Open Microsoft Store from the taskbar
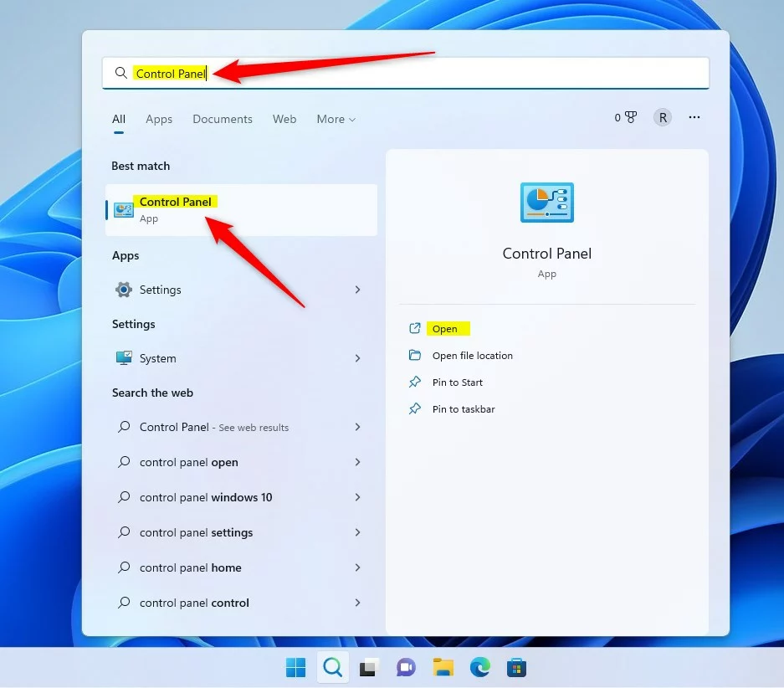This screenshot has height=688, width=784. [x=516, y=668]
